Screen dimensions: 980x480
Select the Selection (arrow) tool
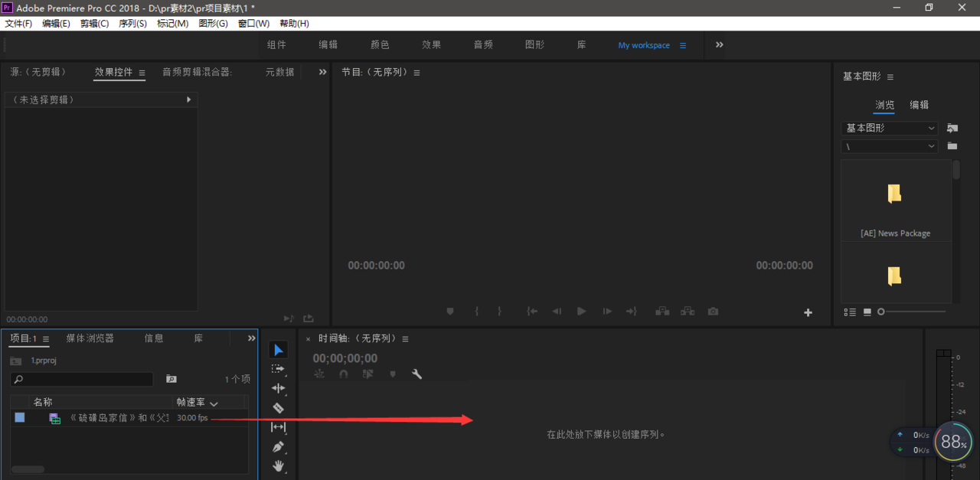tap(278, 350)
